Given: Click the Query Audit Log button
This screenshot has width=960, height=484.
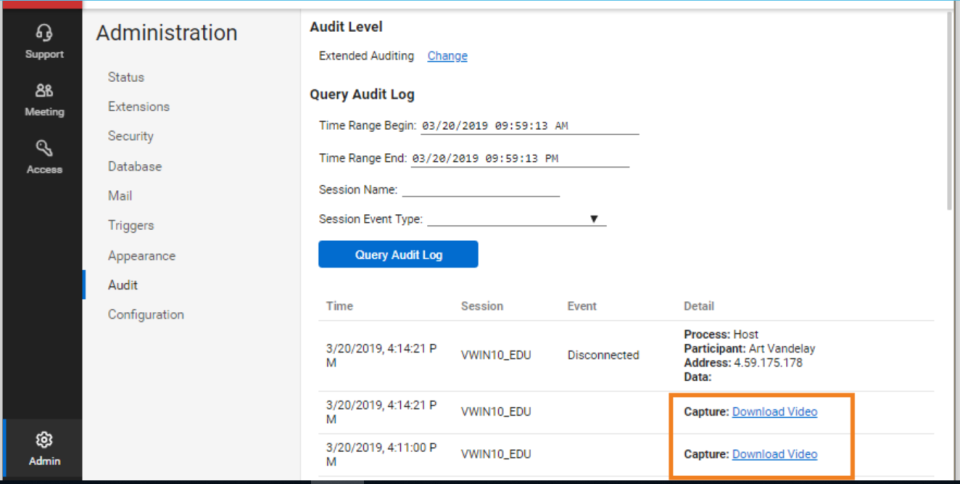Looking at the screenshot, I should pos(398,255).
